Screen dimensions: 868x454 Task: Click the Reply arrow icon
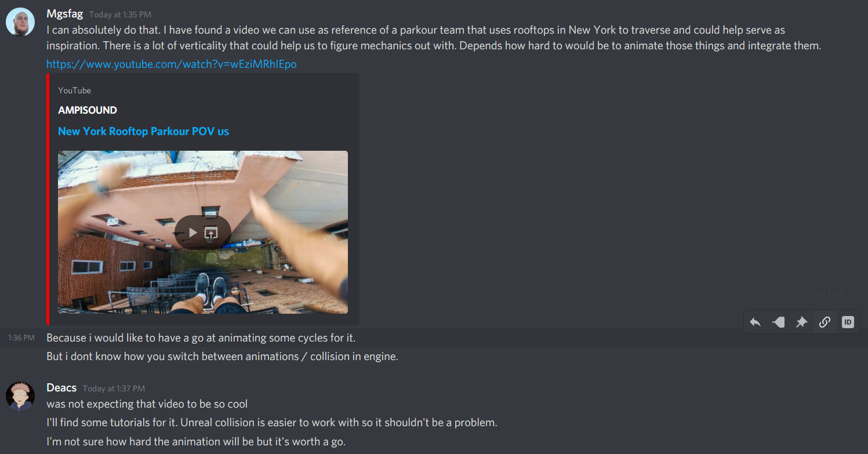click(x=755, y=322)
